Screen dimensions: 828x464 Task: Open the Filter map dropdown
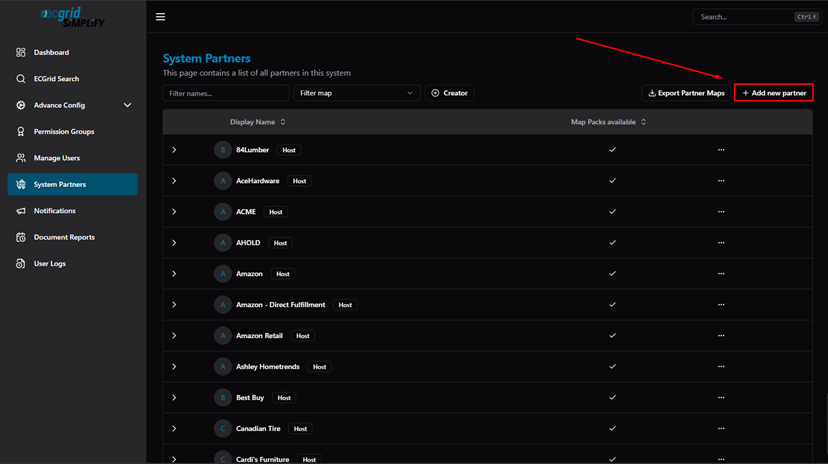coord(356,93)
